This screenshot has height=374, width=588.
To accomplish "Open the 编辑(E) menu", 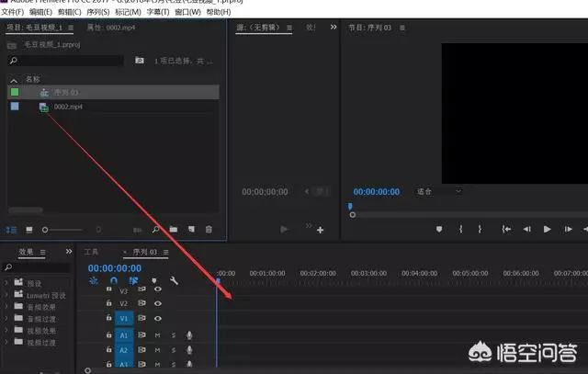I will coord(40,12).
